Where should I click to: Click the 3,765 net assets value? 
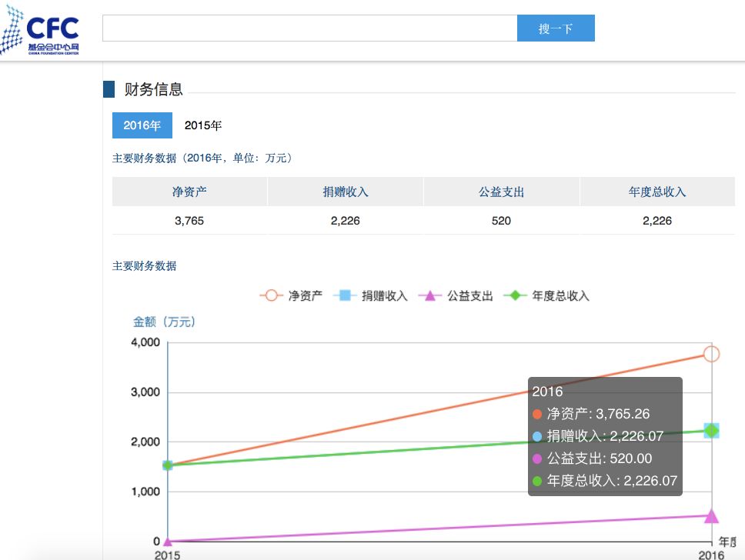(189, 221)
